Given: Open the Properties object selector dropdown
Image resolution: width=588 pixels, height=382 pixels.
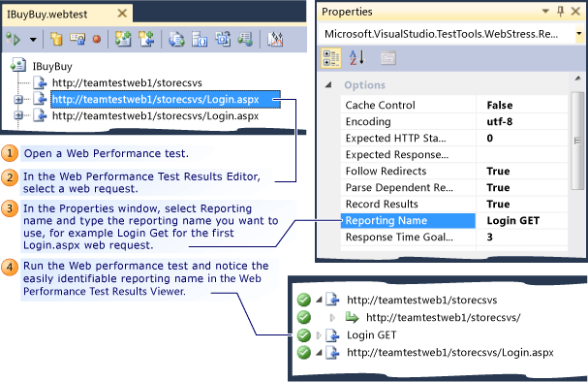Looking at the screenshot, I should pos(579,34).
